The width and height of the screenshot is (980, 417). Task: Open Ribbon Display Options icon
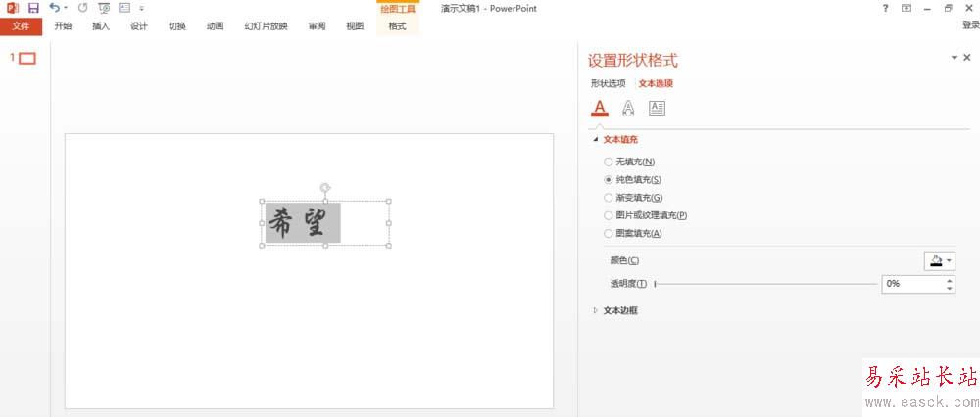(x=906, y=8)
